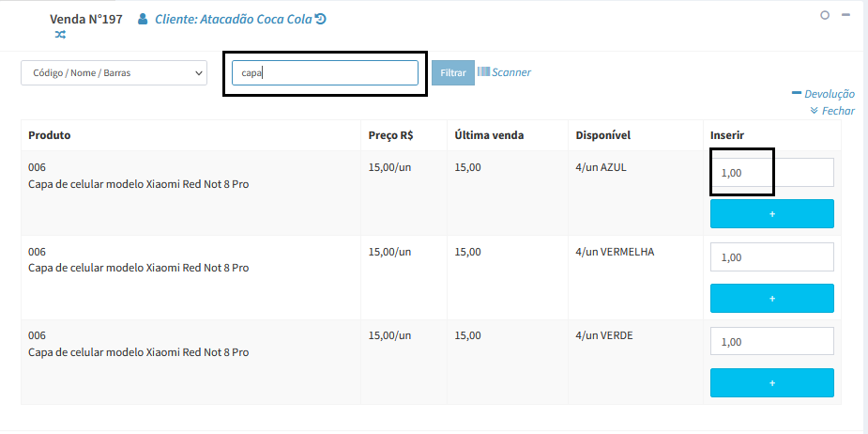
Task: Focus the search field containing "capa"
Action: [x=324, y=73]
